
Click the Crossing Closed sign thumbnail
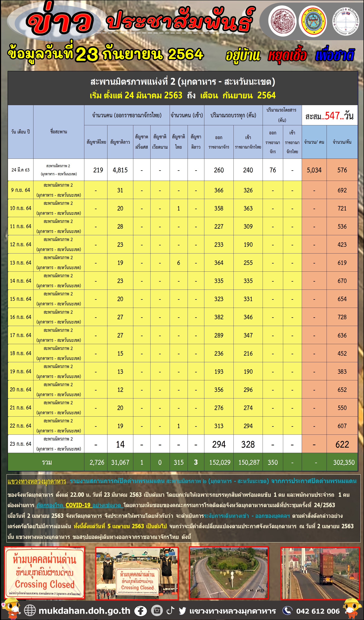coord(45,573)
